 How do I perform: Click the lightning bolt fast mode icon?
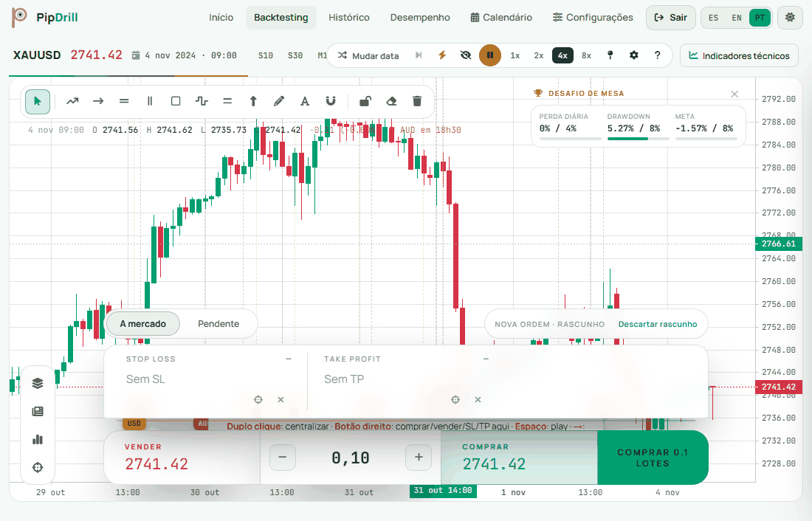[x=442, y=55]
